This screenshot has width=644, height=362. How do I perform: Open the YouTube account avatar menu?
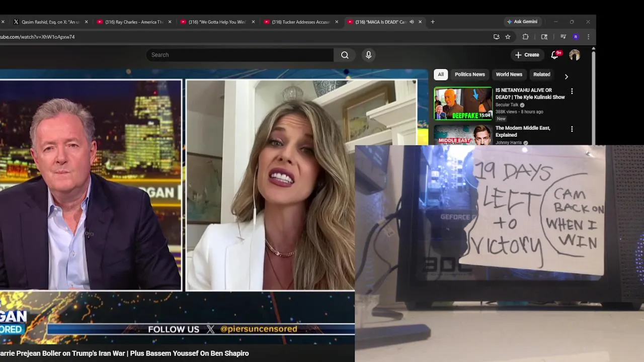575,55
